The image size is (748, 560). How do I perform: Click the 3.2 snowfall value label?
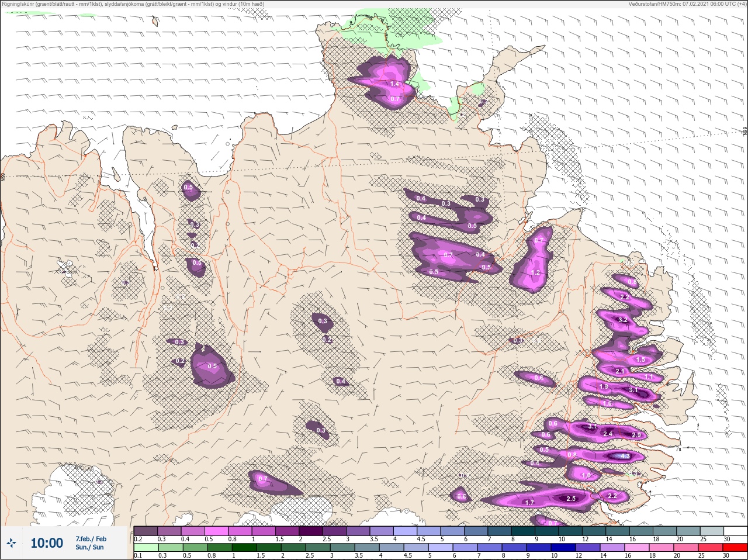pos(623,320)
